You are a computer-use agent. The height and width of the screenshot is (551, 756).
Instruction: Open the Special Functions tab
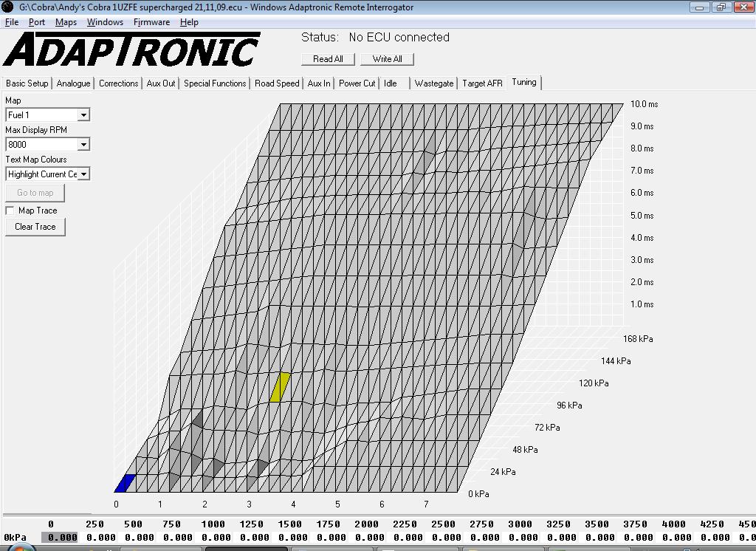(x=215, y=83)
